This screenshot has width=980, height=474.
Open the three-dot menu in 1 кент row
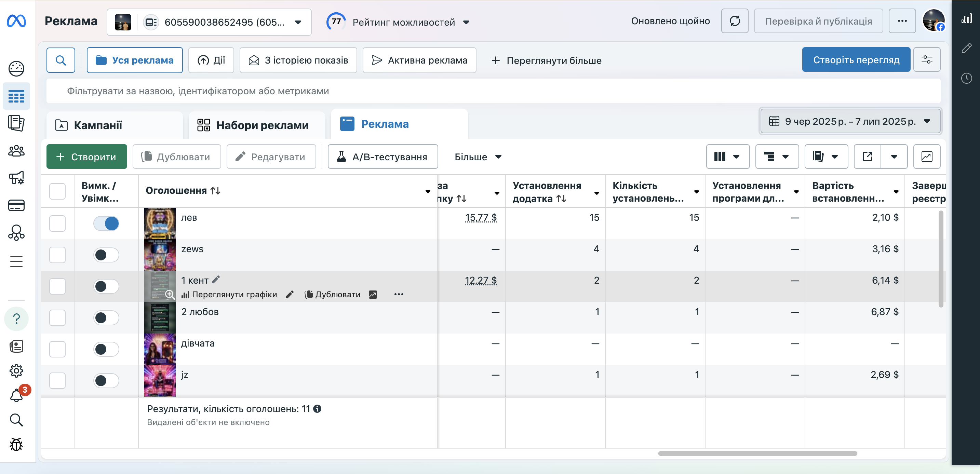point(399,295)
